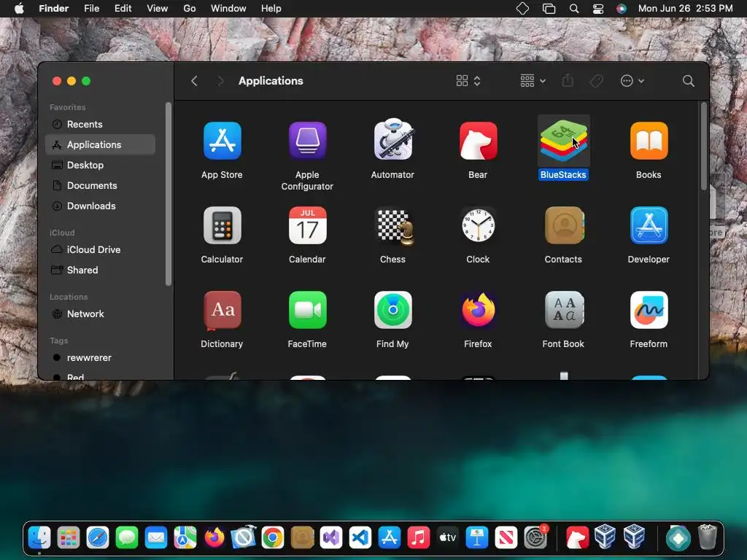Open Shared in the sidebar
The image size is (747, 560).
click(101, 270)
